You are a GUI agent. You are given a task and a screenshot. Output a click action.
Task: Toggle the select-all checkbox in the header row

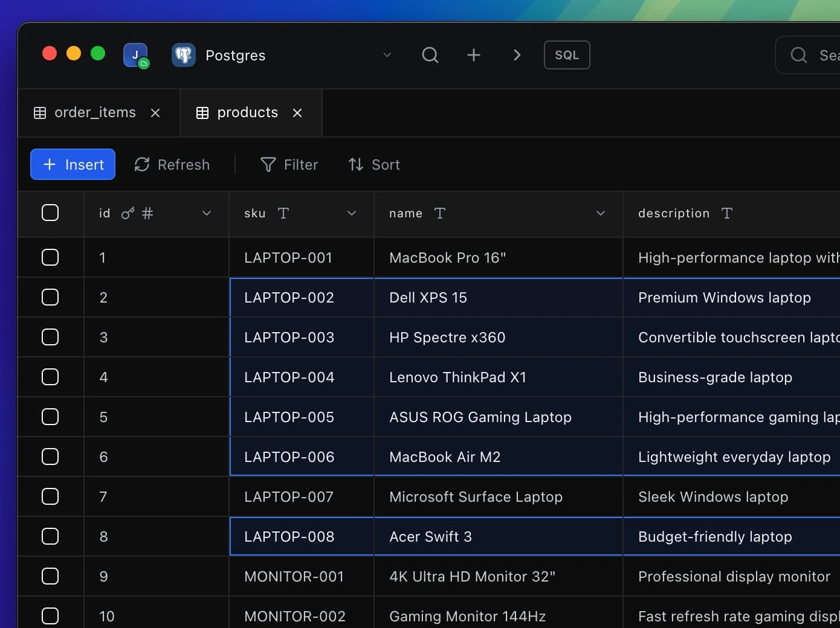tap(50, 213)
